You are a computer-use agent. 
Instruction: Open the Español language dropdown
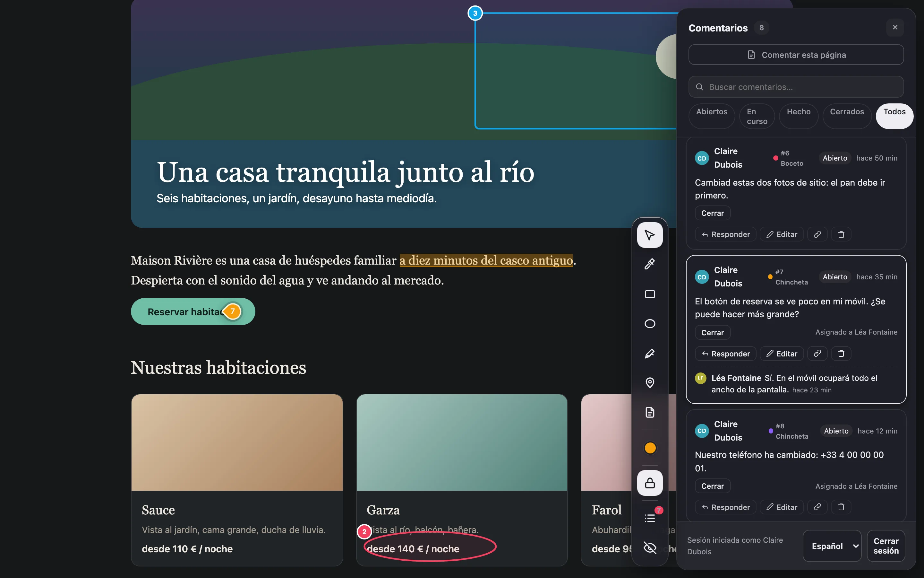[x=832, y=546]
